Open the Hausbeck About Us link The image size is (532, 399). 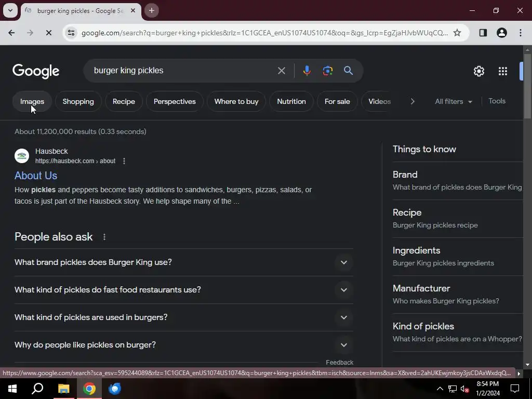coord(36,176)
